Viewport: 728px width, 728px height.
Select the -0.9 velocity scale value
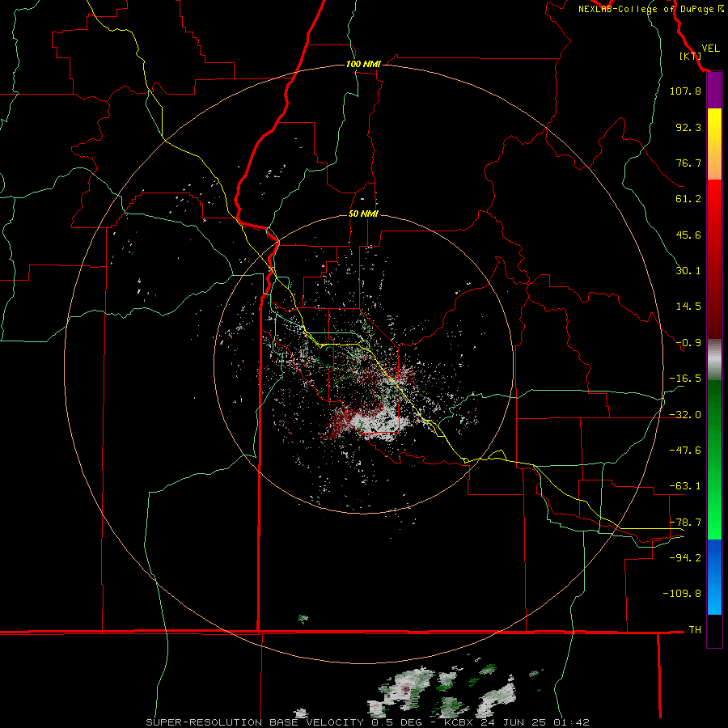click(x=688, y=343)
